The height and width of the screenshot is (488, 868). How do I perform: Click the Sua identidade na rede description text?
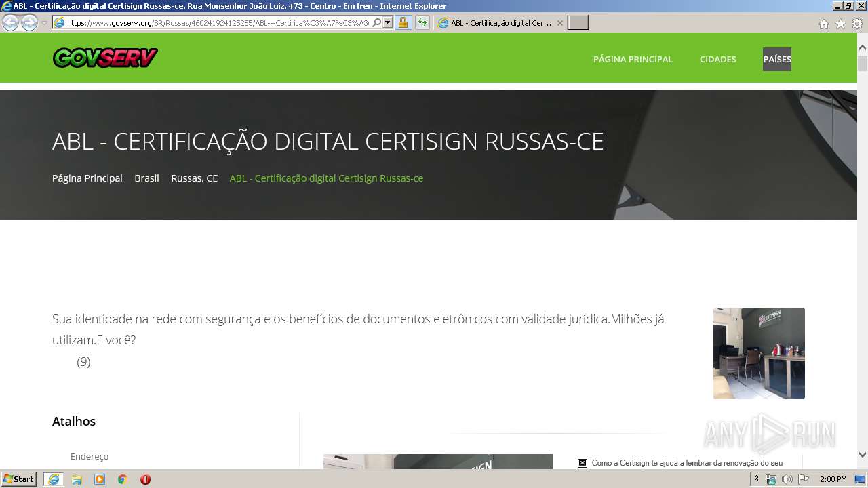[x=358, y=329]
